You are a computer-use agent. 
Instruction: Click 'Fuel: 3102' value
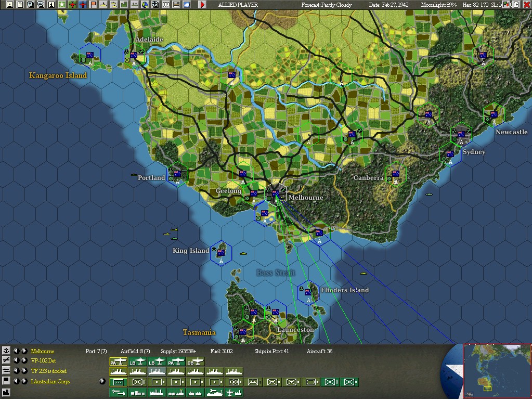[x=221, y=351]
